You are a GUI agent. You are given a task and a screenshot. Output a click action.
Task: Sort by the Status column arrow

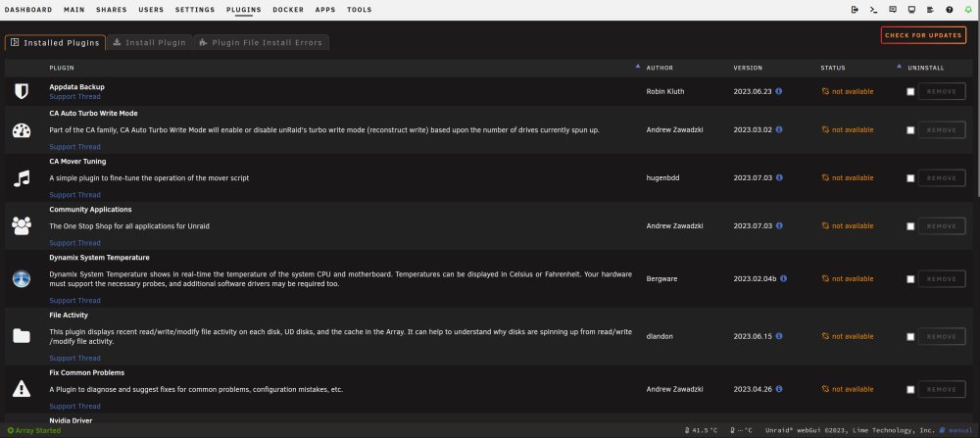[x=899, y=66]
